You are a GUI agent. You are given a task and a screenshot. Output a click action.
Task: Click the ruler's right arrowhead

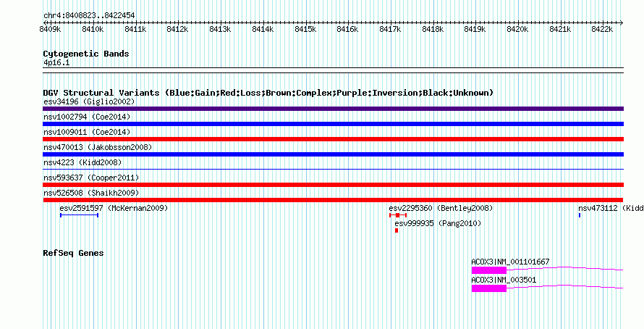coord(622,22)
